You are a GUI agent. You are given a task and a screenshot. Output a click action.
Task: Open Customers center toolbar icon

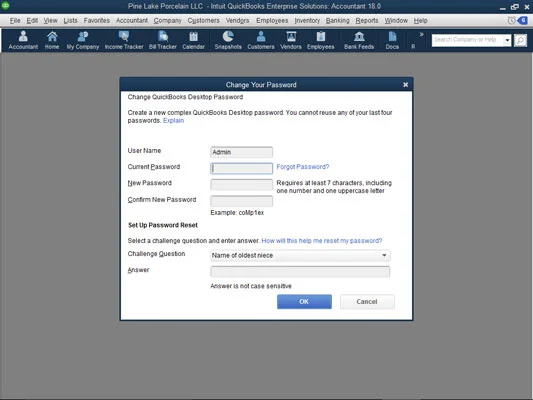click(x=261, y=40)
